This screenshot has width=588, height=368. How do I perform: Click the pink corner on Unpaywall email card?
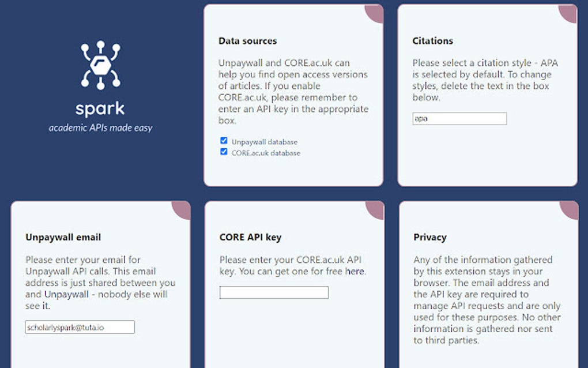(183, 209)
